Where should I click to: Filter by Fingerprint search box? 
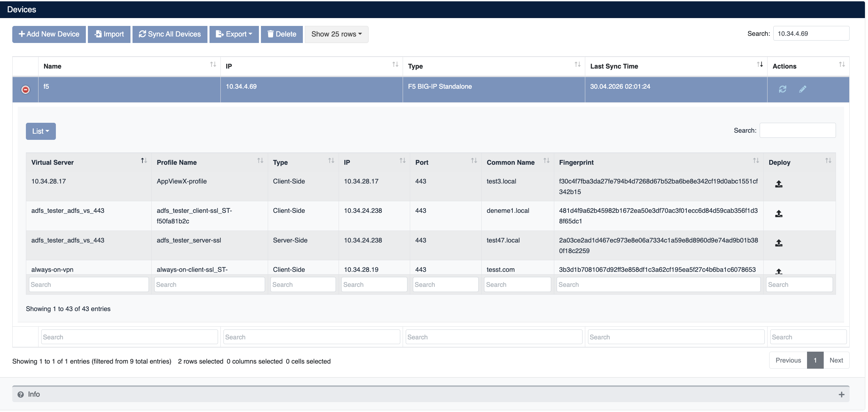[658, 284]
